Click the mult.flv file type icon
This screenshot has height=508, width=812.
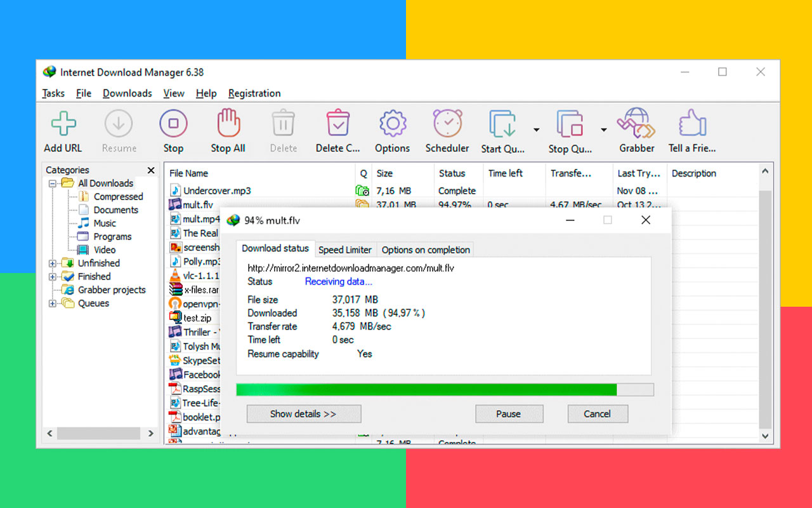point(175,204)
